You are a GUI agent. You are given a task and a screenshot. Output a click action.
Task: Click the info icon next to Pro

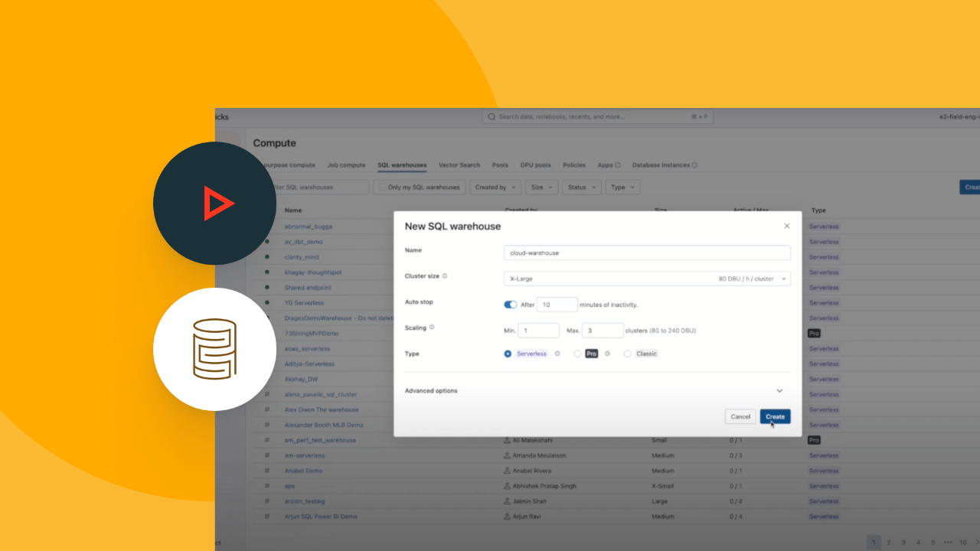(607, 354)
